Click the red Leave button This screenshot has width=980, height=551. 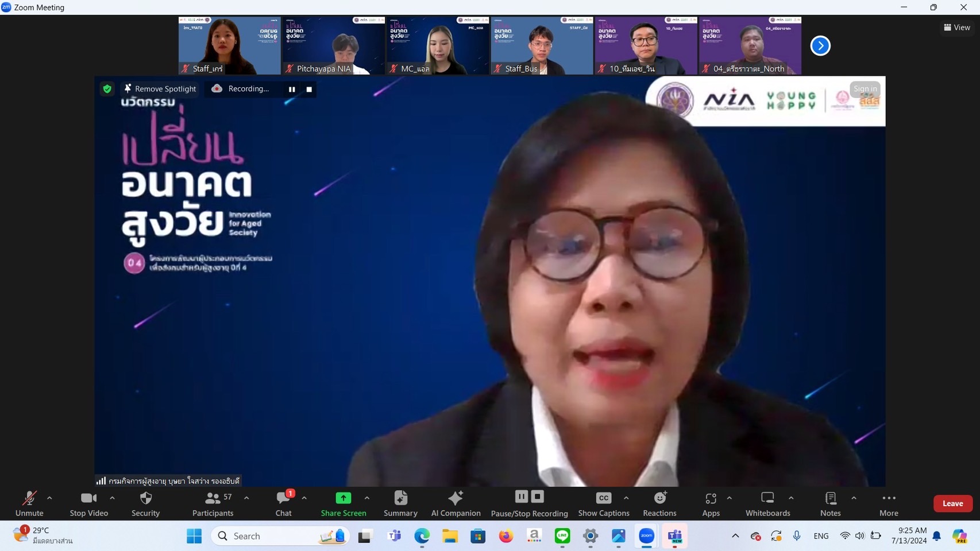click(x=952, y=503)
